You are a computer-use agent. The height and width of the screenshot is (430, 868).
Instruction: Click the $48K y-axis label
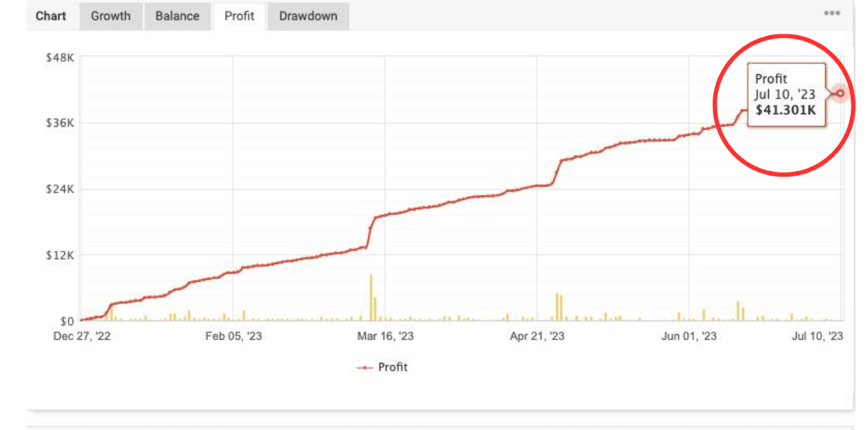(60, 58)
